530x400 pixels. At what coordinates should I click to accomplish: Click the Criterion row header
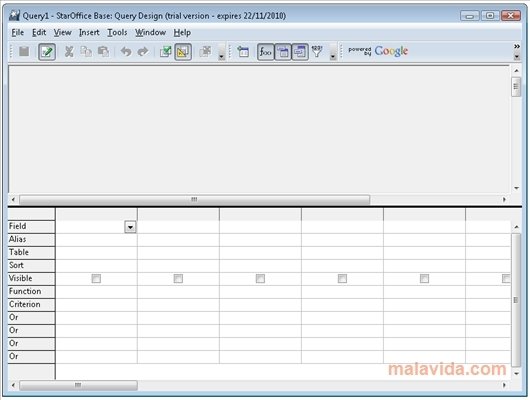coord(31,304)
